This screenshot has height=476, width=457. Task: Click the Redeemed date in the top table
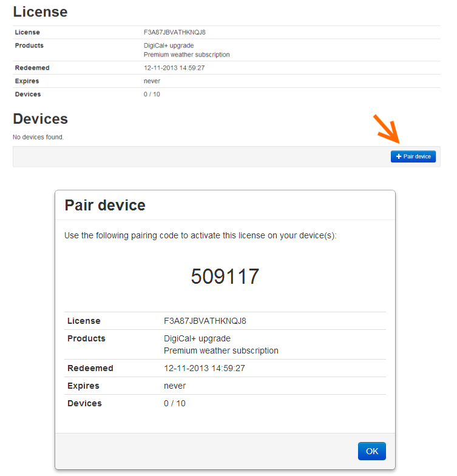[x=174, y=68]
